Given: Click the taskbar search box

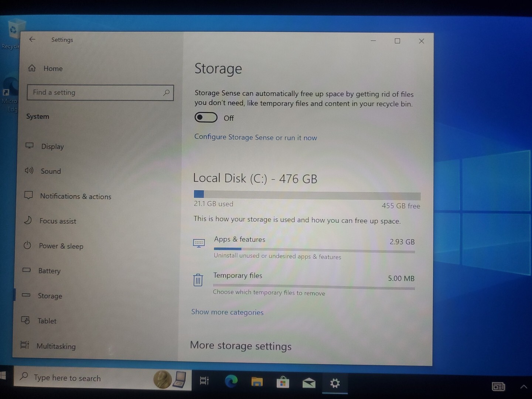Looking at the screenshot, I should (x=103, y=378).
